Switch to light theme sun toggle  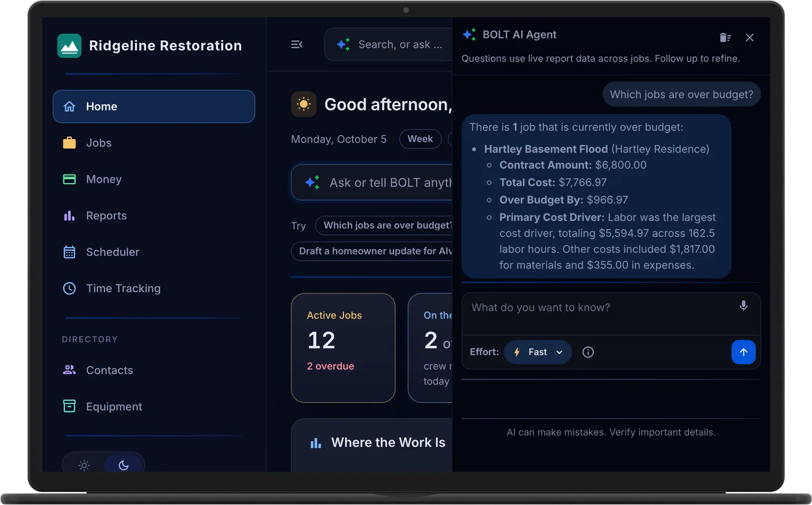(x=84, y=465)
